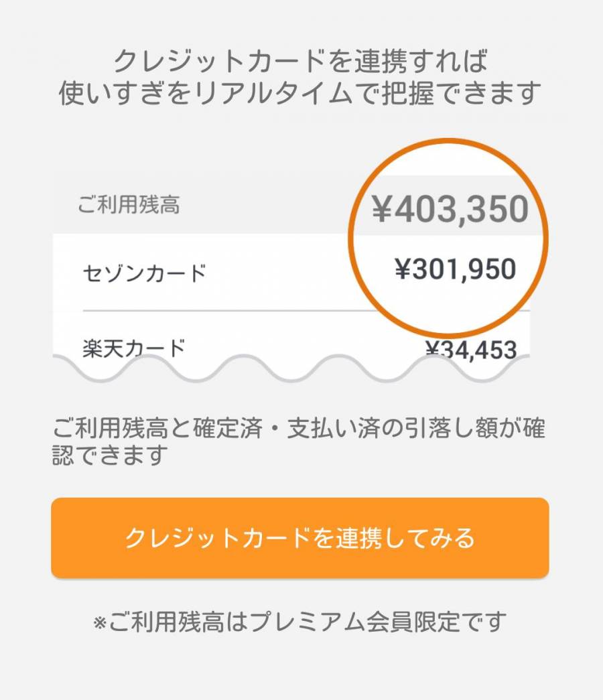The height and width of the screenshot is (700, 603).
Task: Click the ¥34,453 楽天カード amount
Action: tap(471, 350)
